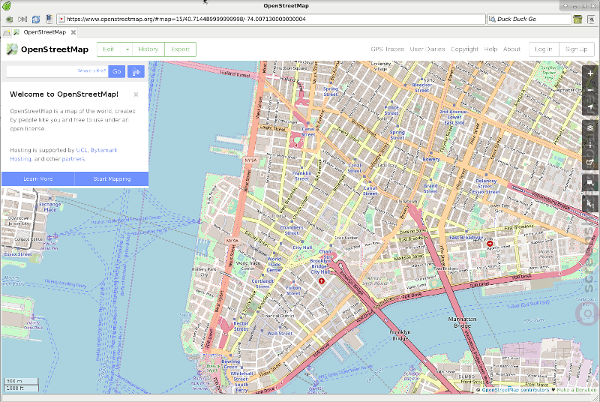Open the map key control
The height and width of the screenshot is (402, 600).
(590, 145)
